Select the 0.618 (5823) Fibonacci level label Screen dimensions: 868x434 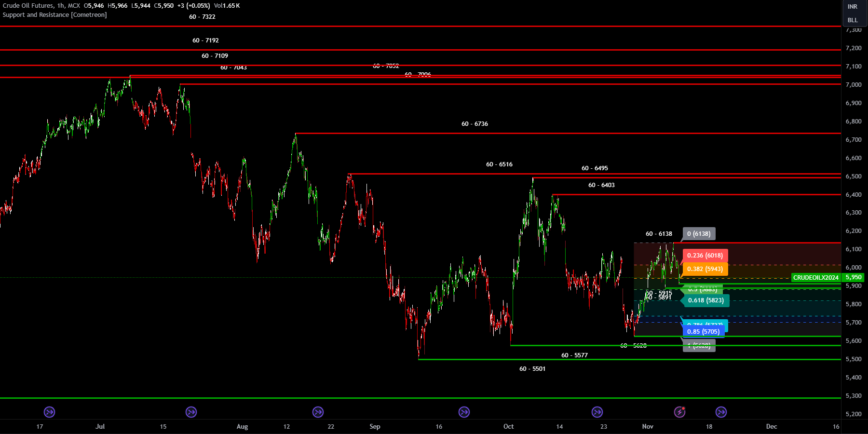pos(705,300)
